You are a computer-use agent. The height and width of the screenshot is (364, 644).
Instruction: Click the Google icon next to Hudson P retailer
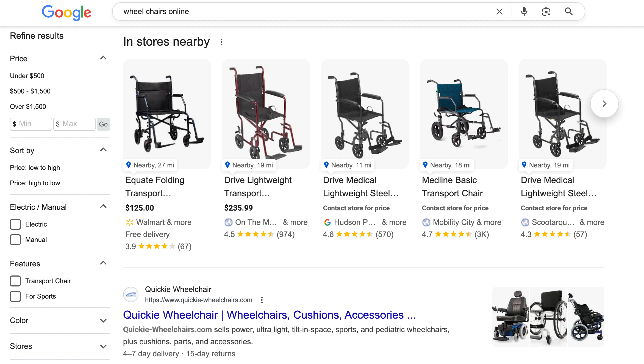(327, 222)
